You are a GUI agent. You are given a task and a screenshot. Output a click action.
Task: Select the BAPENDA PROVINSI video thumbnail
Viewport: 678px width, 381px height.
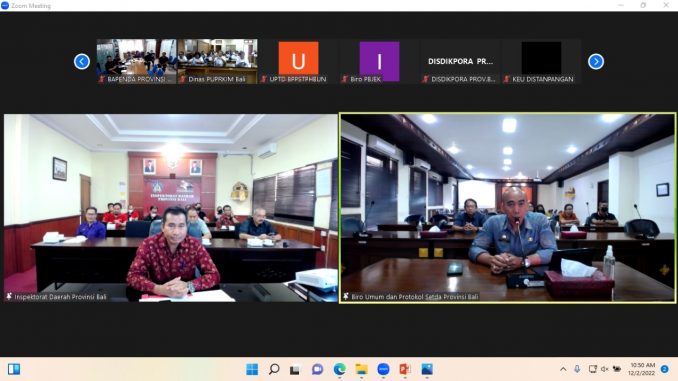[x=136, y=61]
